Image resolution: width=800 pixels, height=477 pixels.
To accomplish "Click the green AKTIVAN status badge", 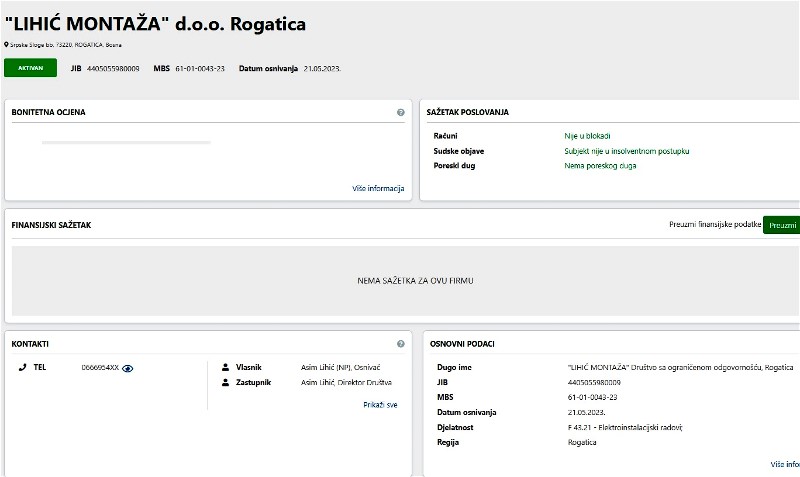I will (x=30, y=68).
